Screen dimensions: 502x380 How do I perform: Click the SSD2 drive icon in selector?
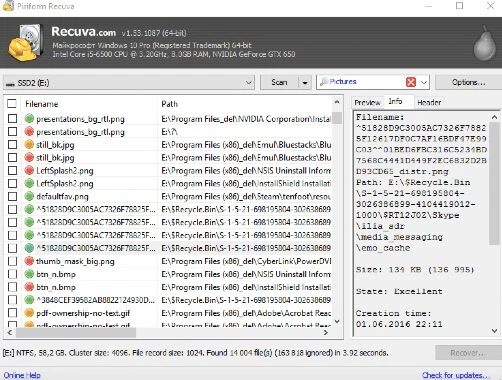coord(11,84)
